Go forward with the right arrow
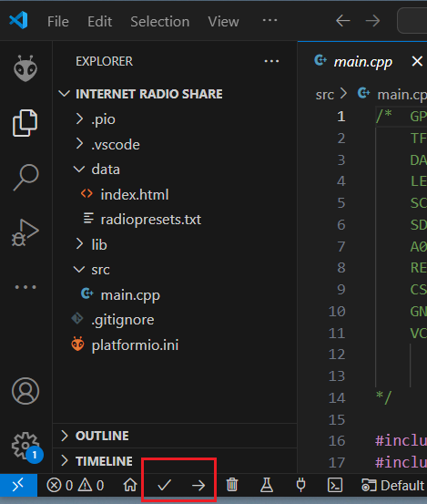The image size is (427, 504). click(x=372, y=21)
